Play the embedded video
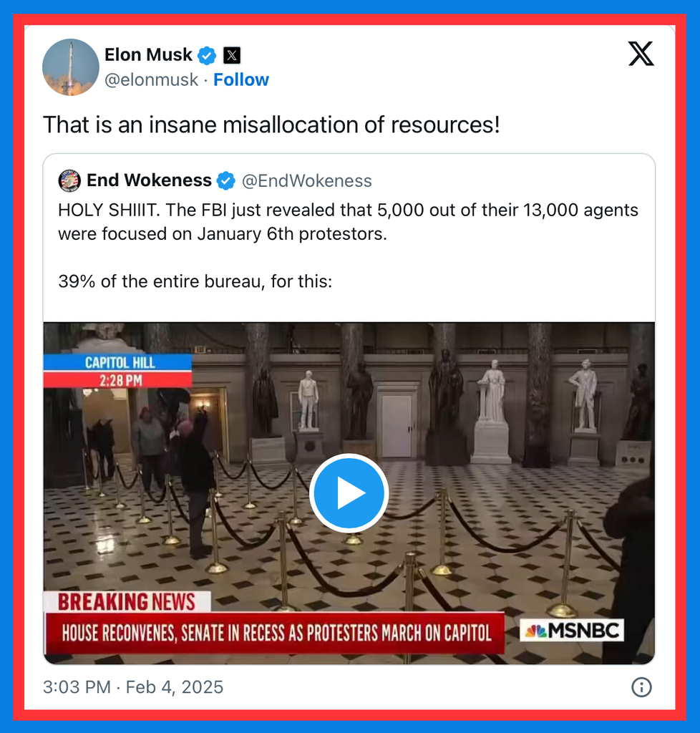 (349, 492)
